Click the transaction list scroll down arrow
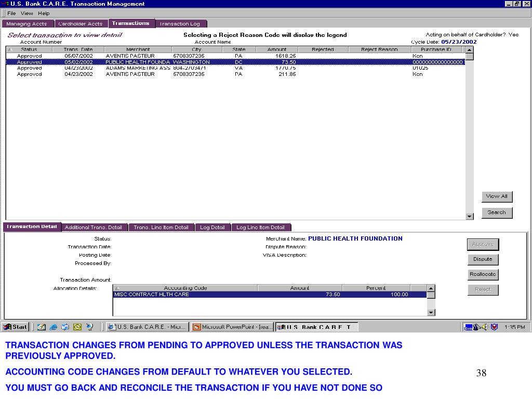532x399 pixels. 470,216
